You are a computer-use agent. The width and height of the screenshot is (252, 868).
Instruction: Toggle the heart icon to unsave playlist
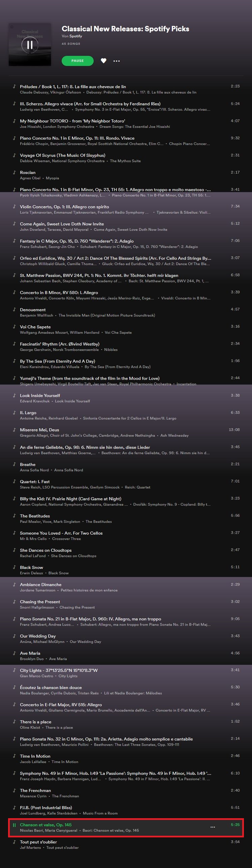click(103, 61)
